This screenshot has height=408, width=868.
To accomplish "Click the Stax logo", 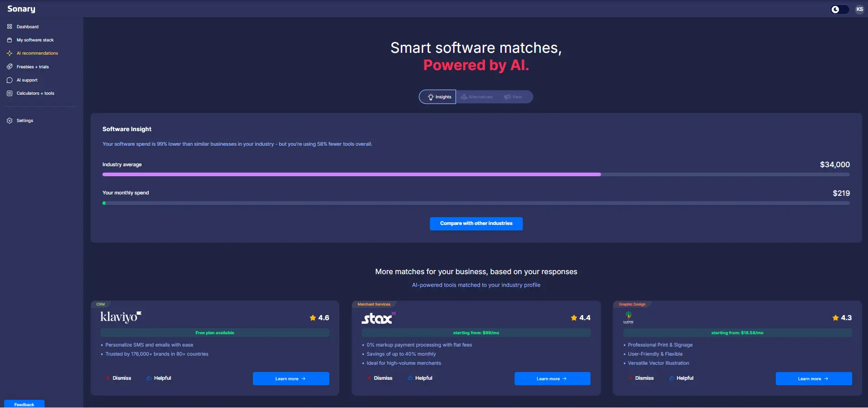I will [378, 318].
